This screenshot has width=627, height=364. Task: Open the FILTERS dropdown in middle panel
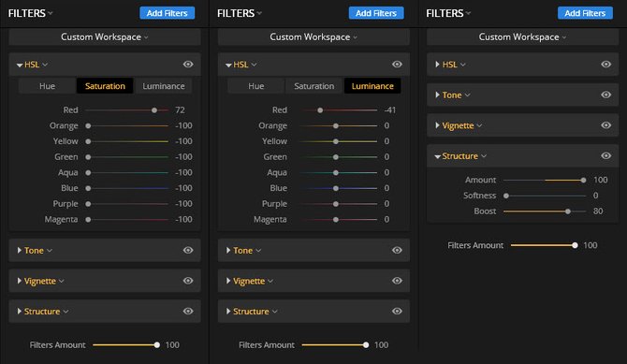tap(240, 13)
